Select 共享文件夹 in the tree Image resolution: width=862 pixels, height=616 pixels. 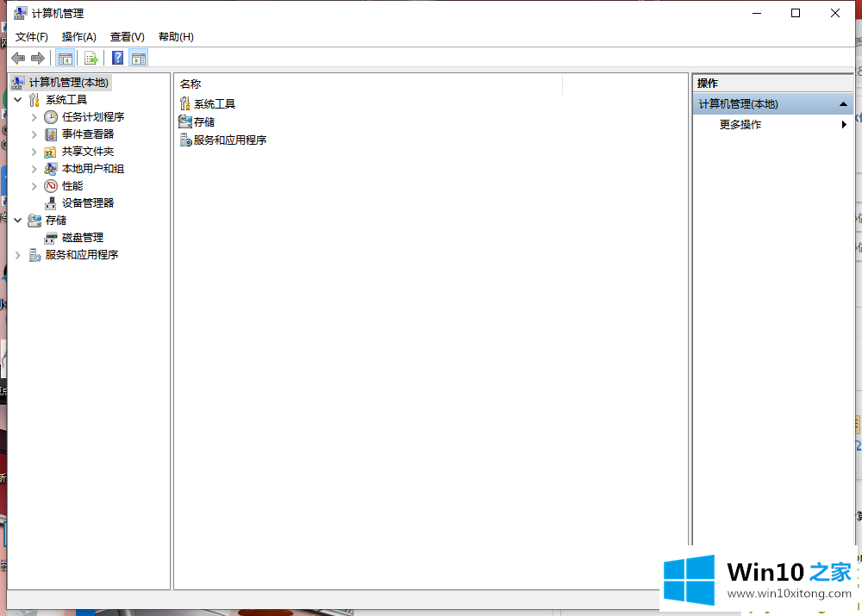88,152
